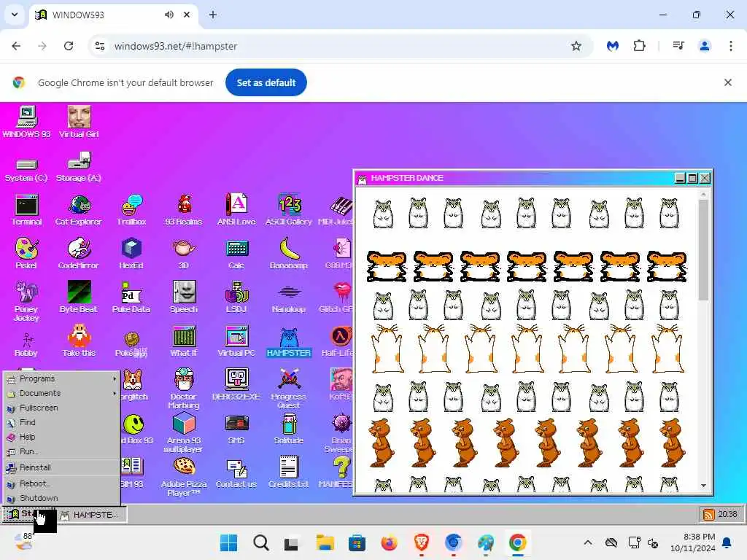Click the Windows 93 Start button
This screenshot has width=747, height=560.
[27, 514]
